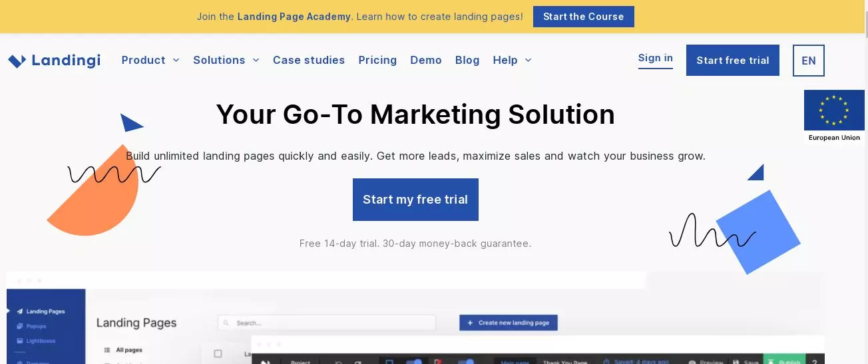Expand the Solutions dropdown
The width and height of the screenshot is (868, 364).
(226, 60)
